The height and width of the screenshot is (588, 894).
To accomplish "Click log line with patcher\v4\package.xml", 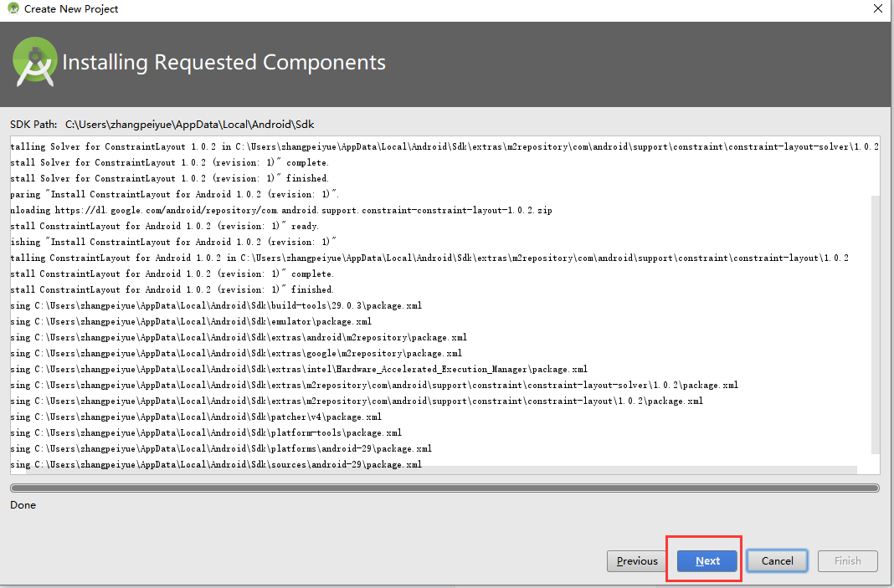I will [x=196, y=417].
